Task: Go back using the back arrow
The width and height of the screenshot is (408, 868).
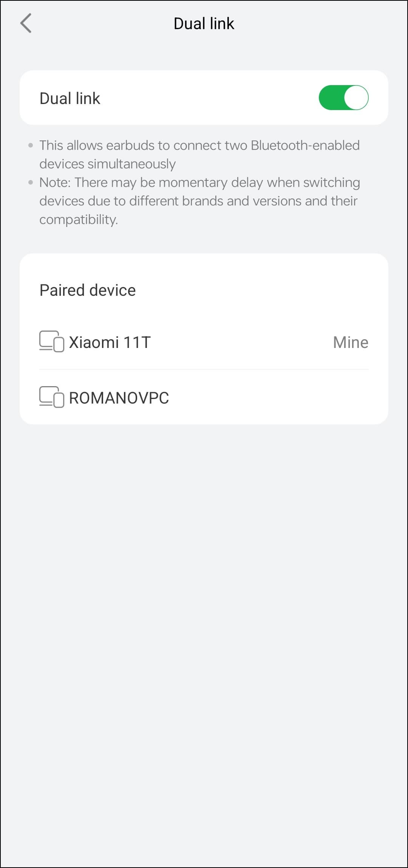Action: point(26,23)
